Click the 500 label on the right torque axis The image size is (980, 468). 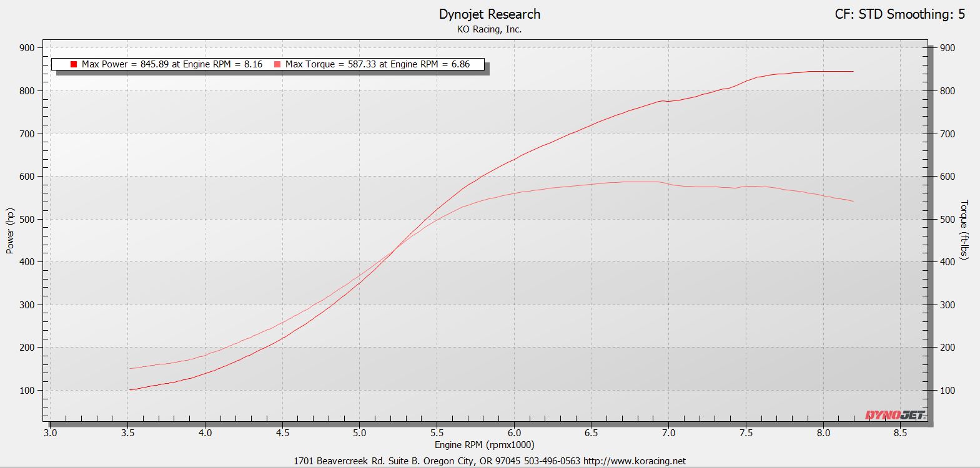pyautogui.click(x=947, y=220)
